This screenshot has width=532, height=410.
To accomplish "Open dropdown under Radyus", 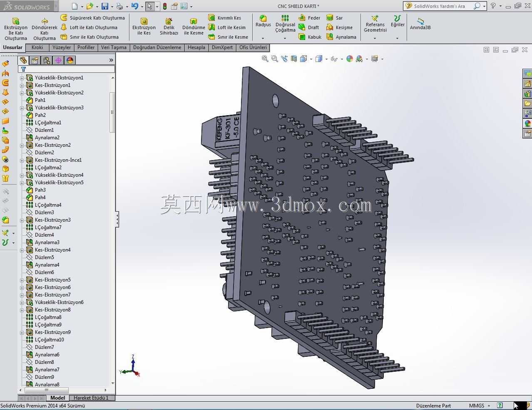I will tap(263, 38).
